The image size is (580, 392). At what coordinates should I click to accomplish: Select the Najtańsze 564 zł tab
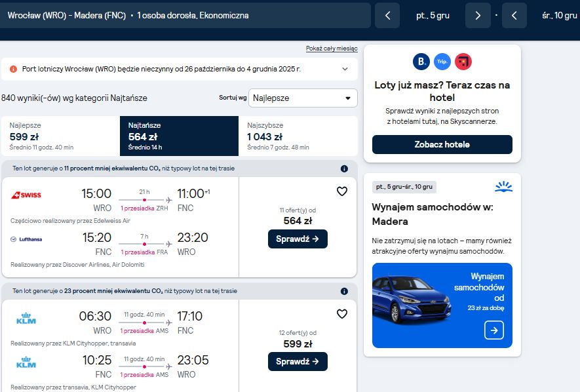pos(179,136)
